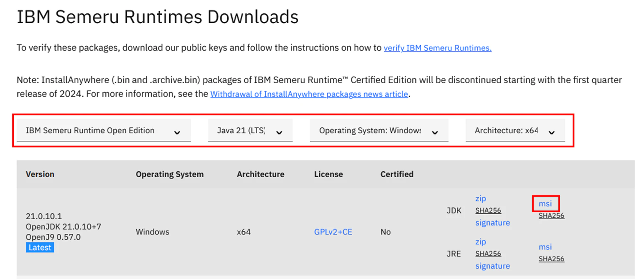Download the JDK zip package
Image resolution: width=644 pixels, height=279 pixels.
click(x=481, y=198)
